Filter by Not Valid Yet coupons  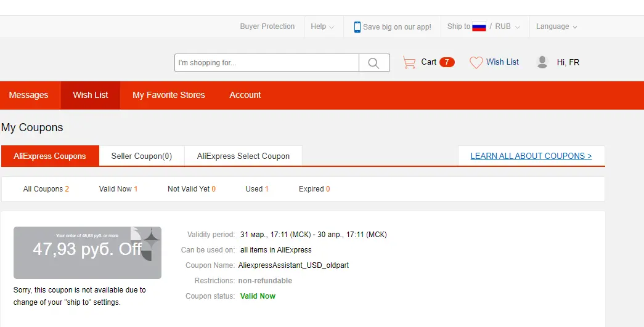click(x=192, y=189)
